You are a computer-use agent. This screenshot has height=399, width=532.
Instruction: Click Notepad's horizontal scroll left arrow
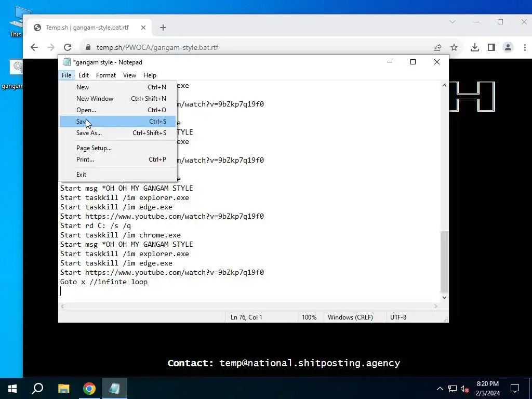tap(62, 307)
